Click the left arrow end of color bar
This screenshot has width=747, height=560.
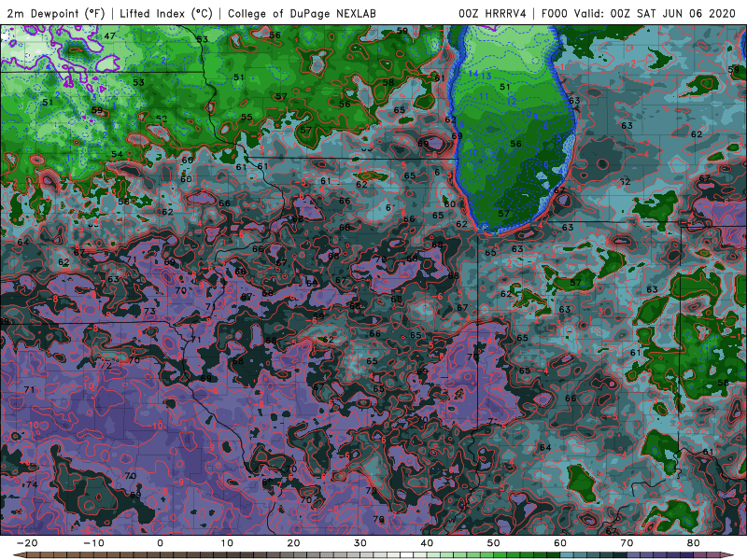(19, 555)
